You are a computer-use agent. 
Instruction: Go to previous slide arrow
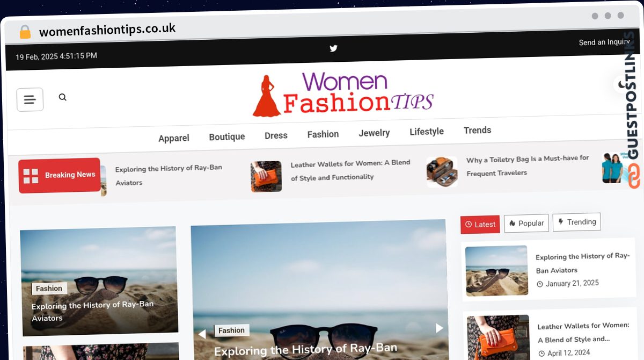pos(202,334)
